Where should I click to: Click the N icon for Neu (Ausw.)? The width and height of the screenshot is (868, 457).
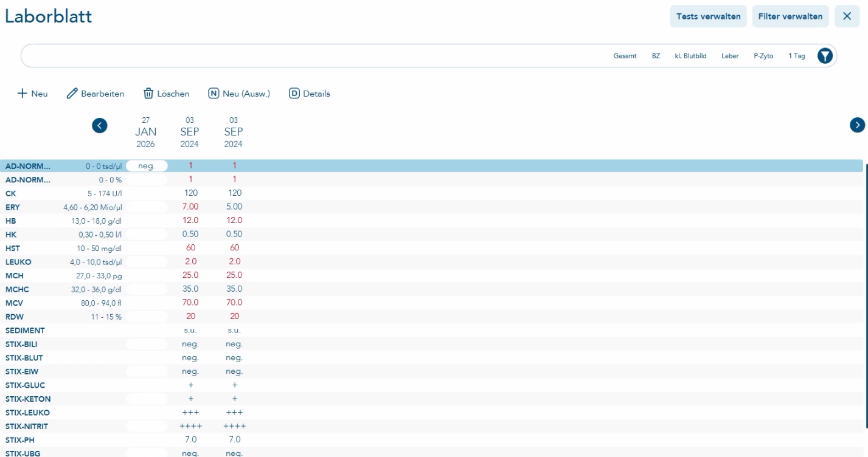coord(214,94)
